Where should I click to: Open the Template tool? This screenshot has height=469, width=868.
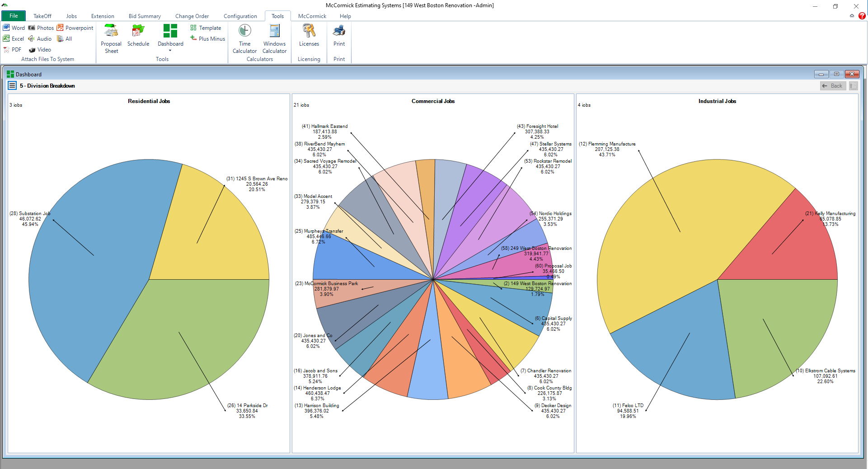[x=206, y=28]
